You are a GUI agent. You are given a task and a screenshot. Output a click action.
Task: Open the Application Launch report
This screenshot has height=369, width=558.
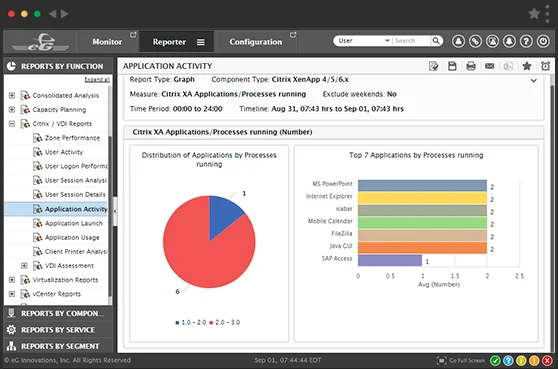74,223
